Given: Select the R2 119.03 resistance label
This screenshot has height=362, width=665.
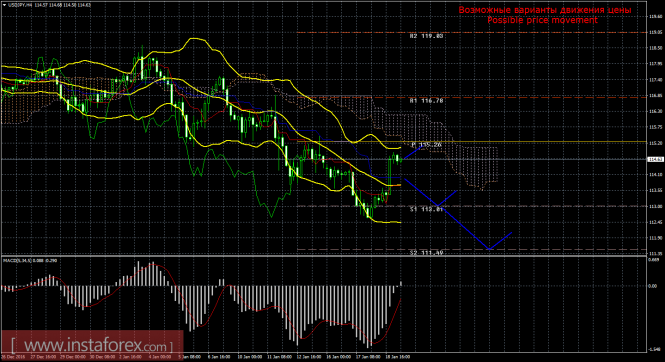Looking at the screenshot, I should [427, 36].
